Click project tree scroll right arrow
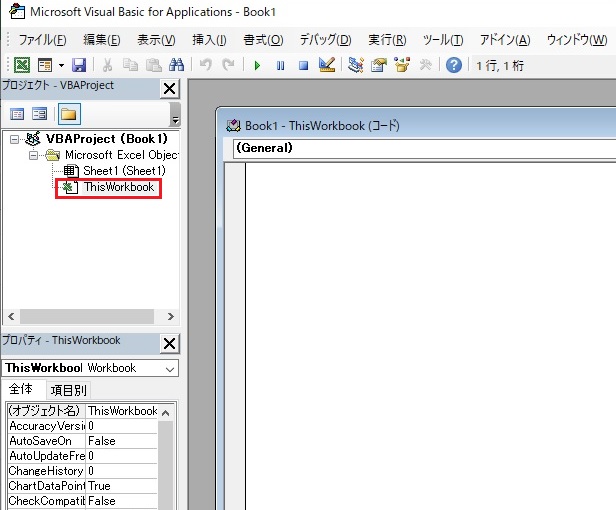Viewport: 616px width, 510px height. tap(170, 316)
